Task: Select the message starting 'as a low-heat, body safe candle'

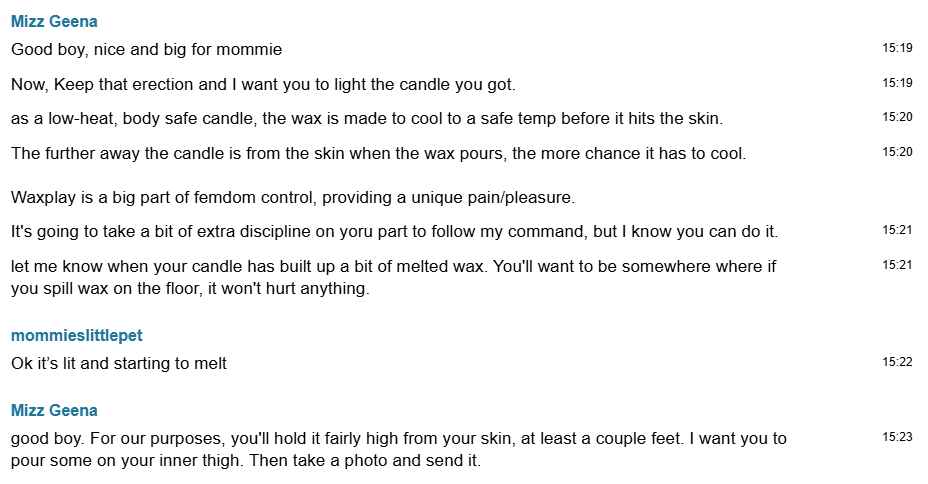Action: 366,119
